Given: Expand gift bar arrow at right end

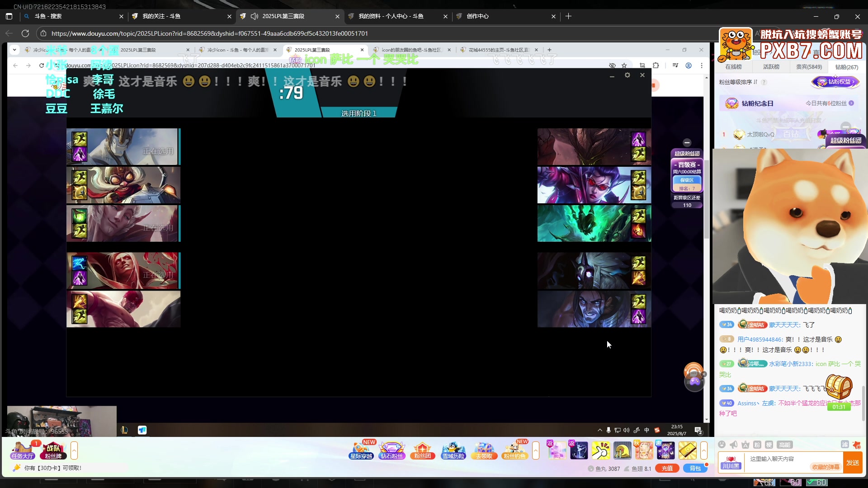Looking at the screenshot, I should [704, 450].
